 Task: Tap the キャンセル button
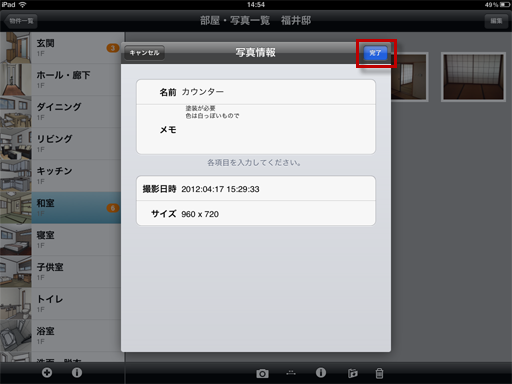[144, 53]
